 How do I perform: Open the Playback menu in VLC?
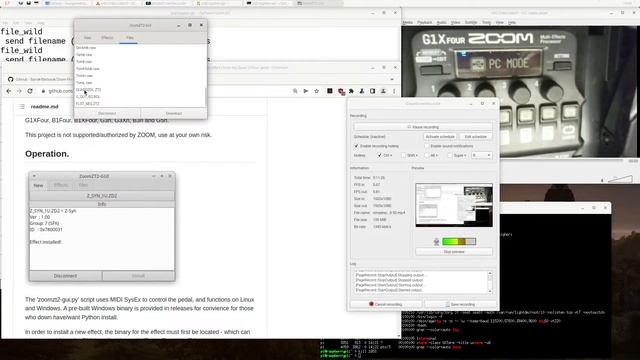[x=424, y=22]
